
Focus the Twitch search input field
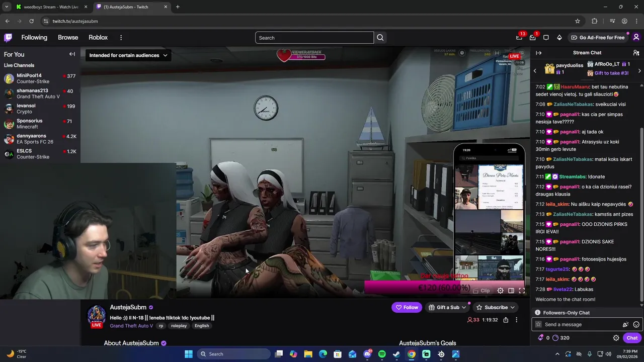[x=314, y=38]
